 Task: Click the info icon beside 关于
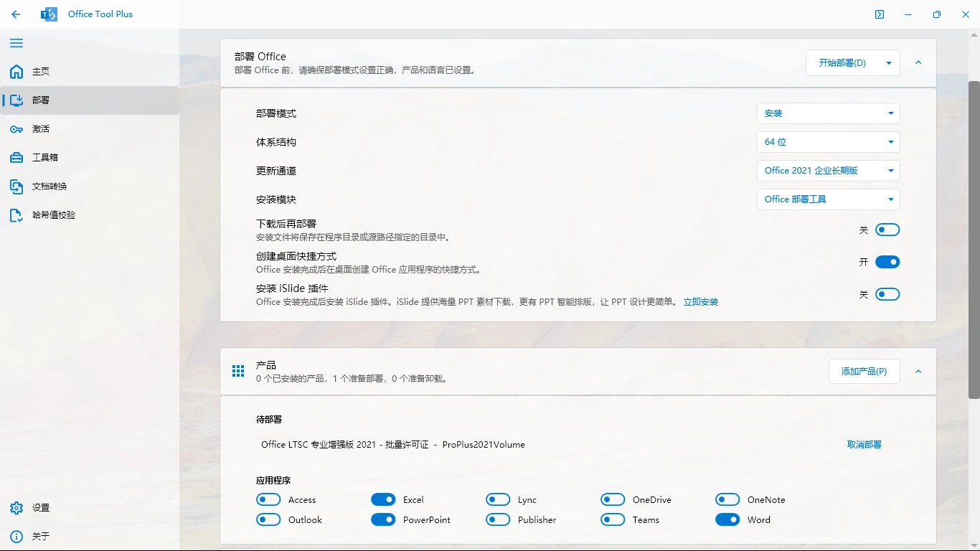click(17, 537)
